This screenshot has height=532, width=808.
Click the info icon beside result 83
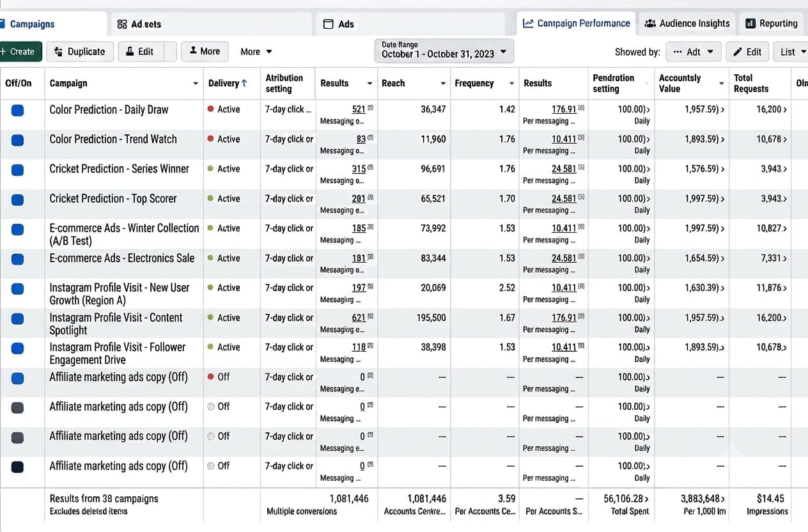point(371,138)
